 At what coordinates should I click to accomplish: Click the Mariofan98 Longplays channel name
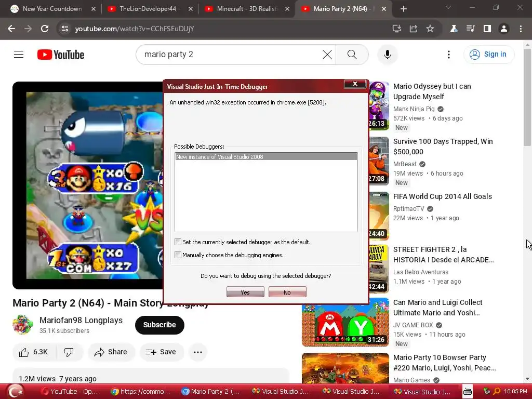pos(81,320)
